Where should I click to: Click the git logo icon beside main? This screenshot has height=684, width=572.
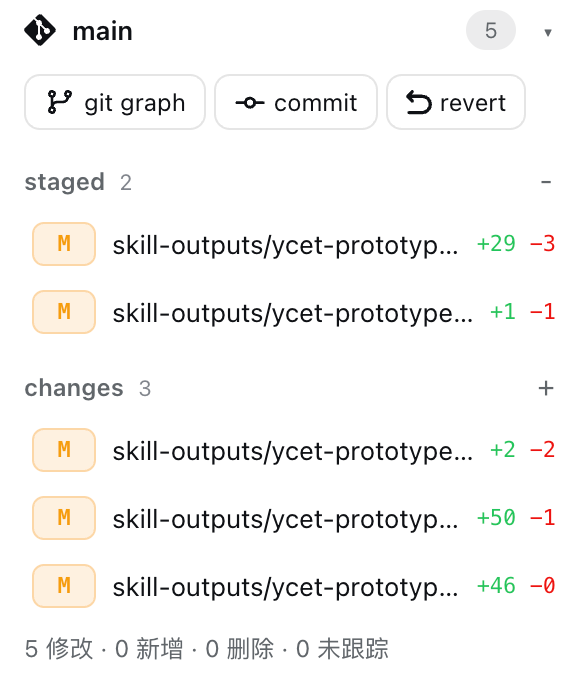click(x=40, y=31)
